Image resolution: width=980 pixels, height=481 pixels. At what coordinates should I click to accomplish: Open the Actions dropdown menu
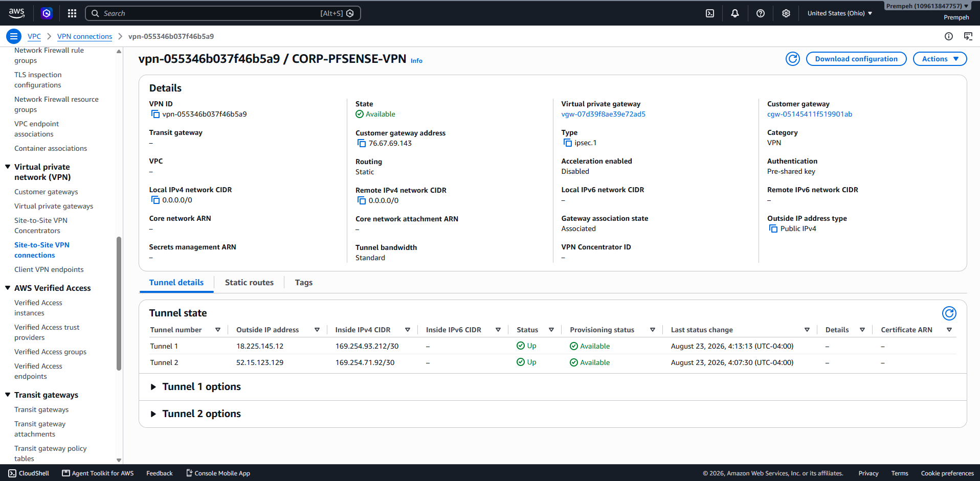pyautogui.click(x=940, y=59)
